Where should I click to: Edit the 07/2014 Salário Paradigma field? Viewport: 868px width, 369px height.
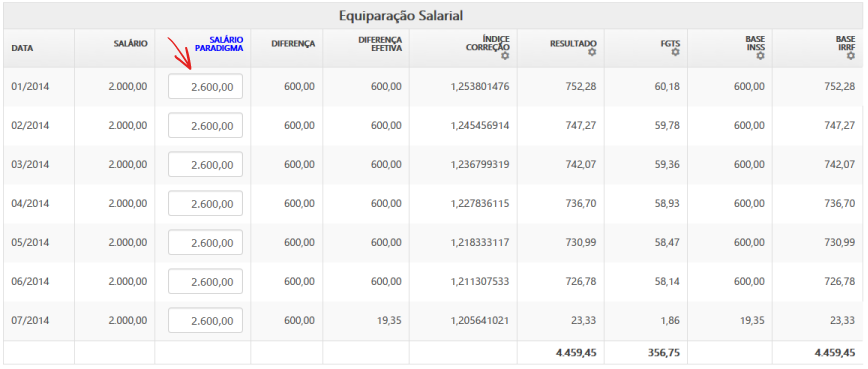tap(205, 320)
